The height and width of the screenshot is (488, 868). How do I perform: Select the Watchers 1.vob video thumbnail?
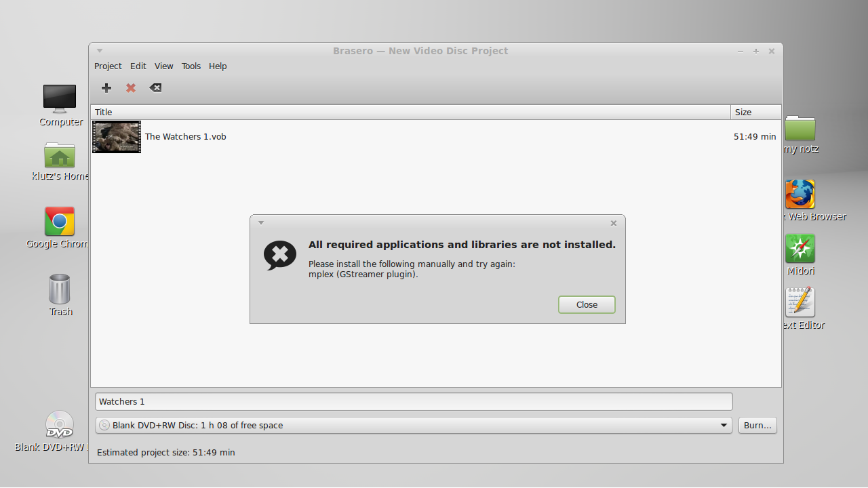click(x=117, y=137)
